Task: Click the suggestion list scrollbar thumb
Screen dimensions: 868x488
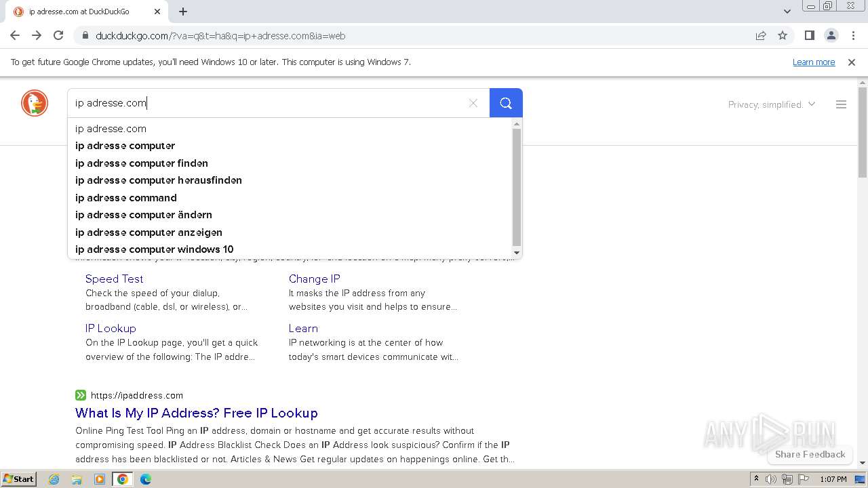Action: click(517, 187)
